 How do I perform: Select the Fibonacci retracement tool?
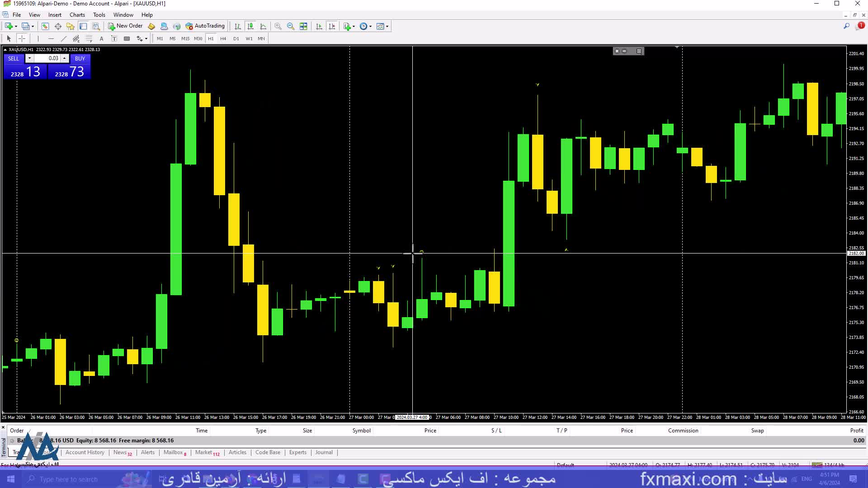click(89, 39)
